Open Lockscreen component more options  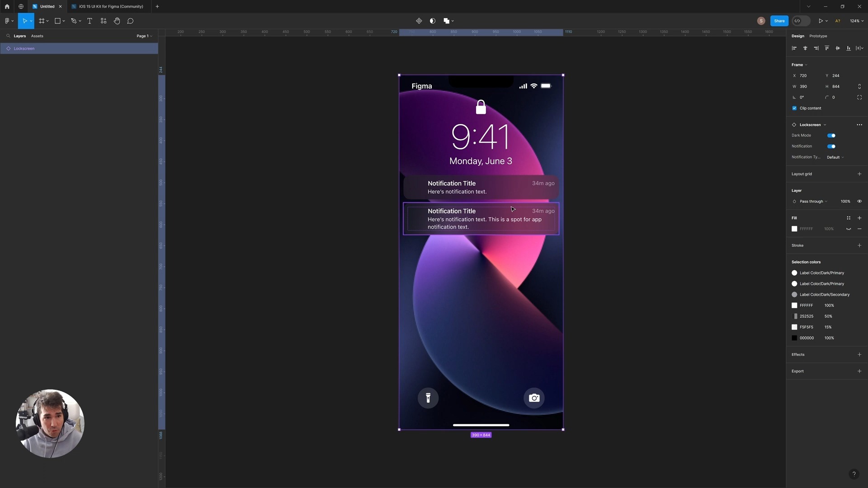[859, 125]
